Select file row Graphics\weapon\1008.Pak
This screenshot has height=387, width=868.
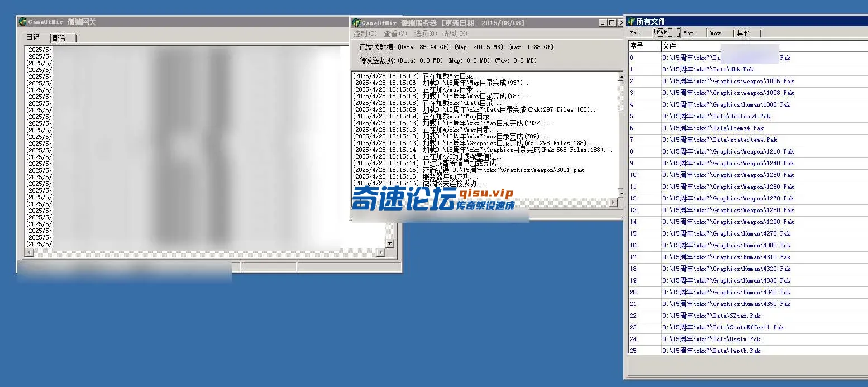click(x=747, y=93)
